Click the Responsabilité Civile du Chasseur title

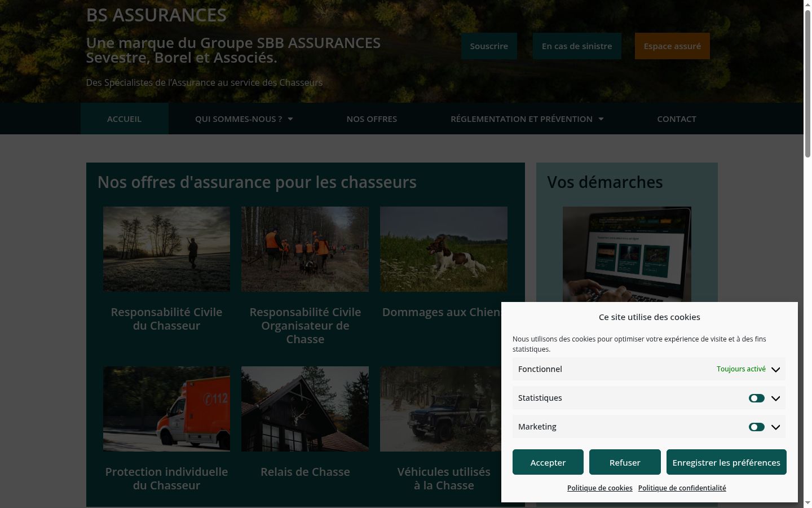[x=166, y=319]
